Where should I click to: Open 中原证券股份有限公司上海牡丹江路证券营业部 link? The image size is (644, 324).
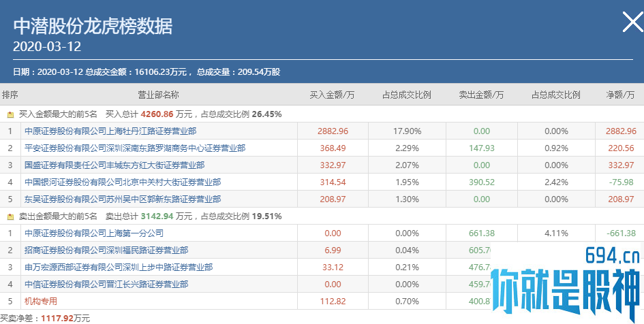point(110,131)
